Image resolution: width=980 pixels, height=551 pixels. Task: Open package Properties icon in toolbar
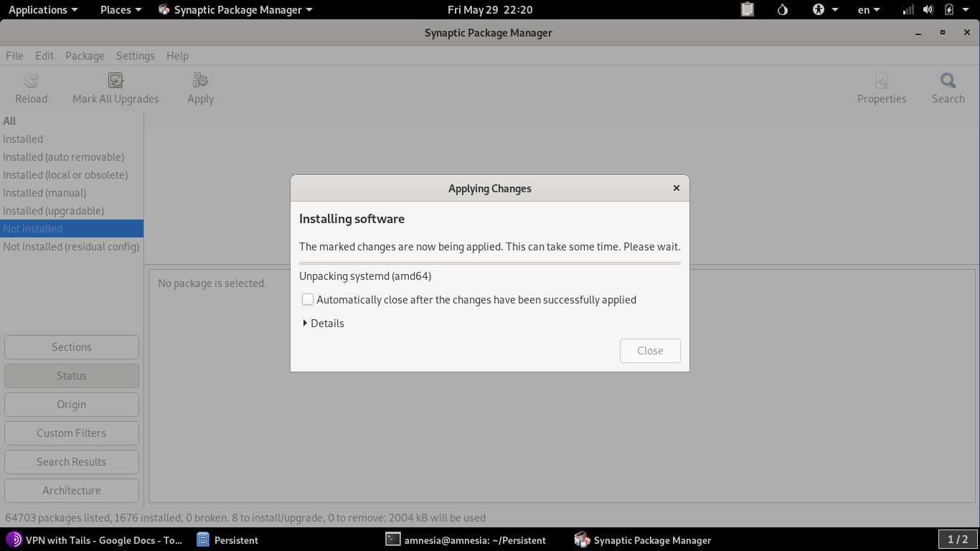point(882,80)
